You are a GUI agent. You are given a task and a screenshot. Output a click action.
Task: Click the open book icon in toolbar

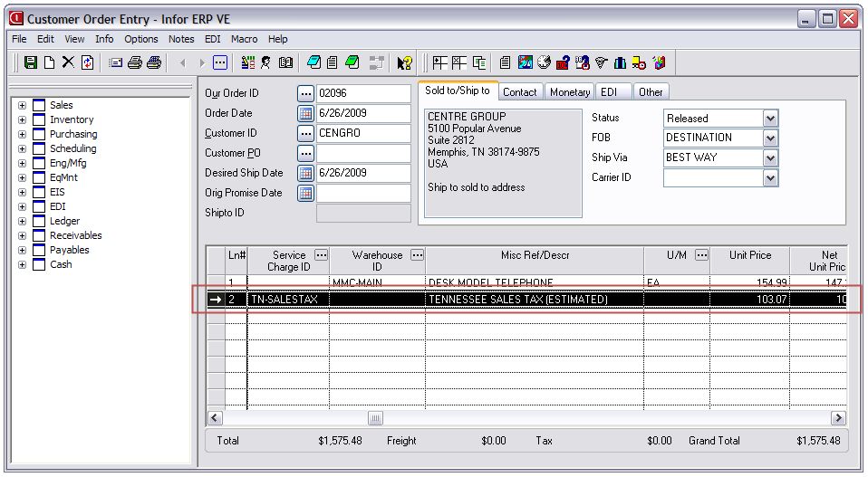click(x=285, y=62)
